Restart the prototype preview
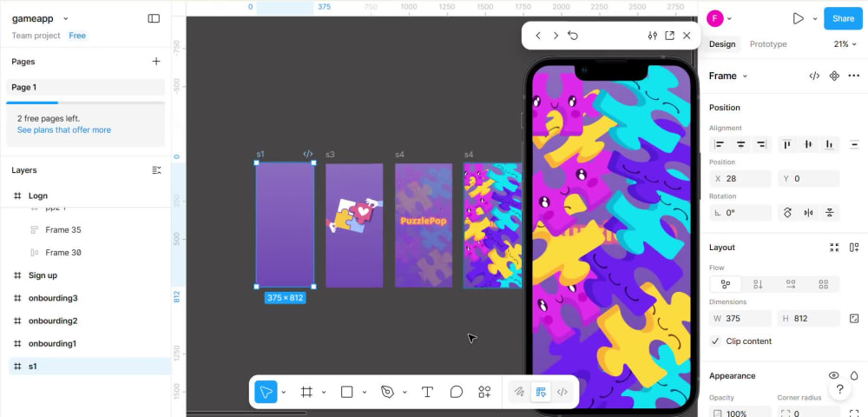This screenshot has width=868, height=417. click(x=573, y=36)
